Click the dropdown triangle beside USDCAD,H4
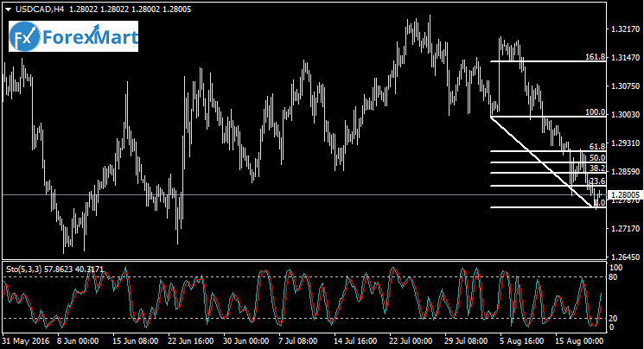 click(8, 9)
